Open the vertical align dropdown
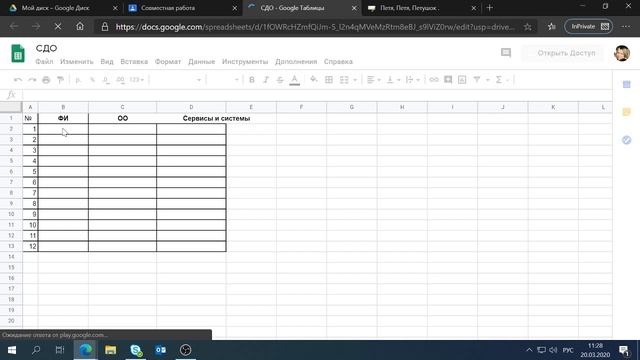This screenshot has height=360, width=640. coord(393,80)
